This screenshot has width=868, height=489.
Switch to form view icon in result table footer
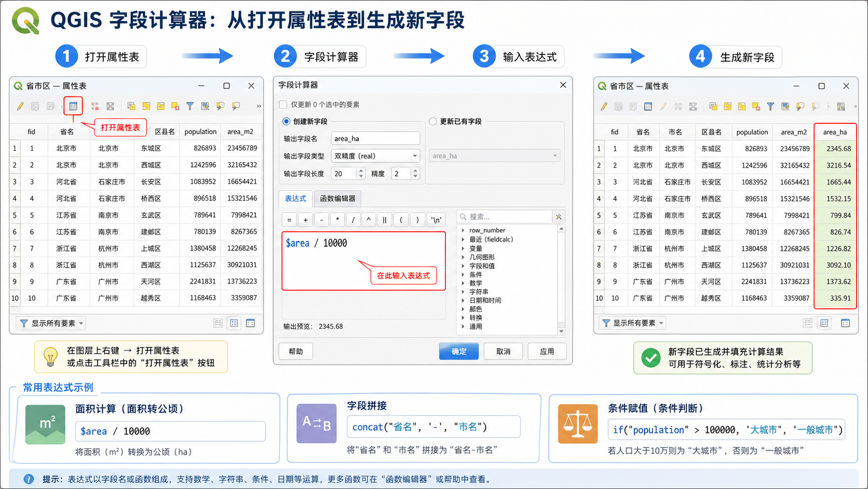coord(824,323)
